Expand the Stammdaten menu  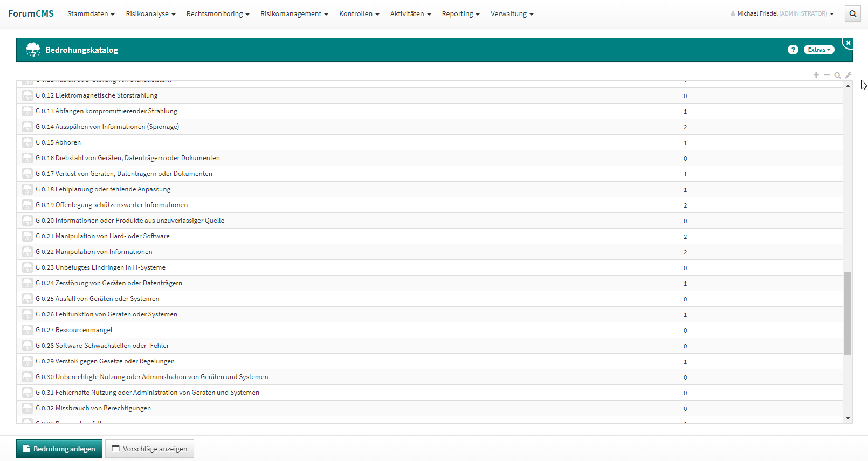click(91, 14)
